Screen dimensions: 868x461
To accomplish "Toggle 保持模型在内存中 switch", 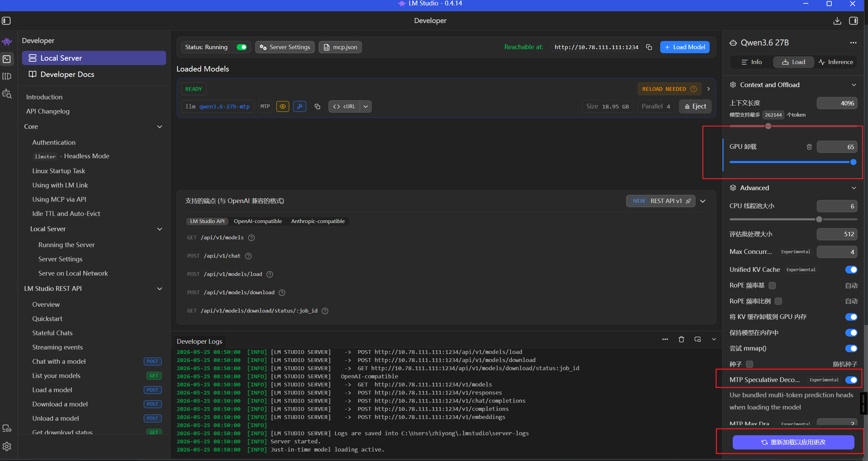I will click(851, 333).
